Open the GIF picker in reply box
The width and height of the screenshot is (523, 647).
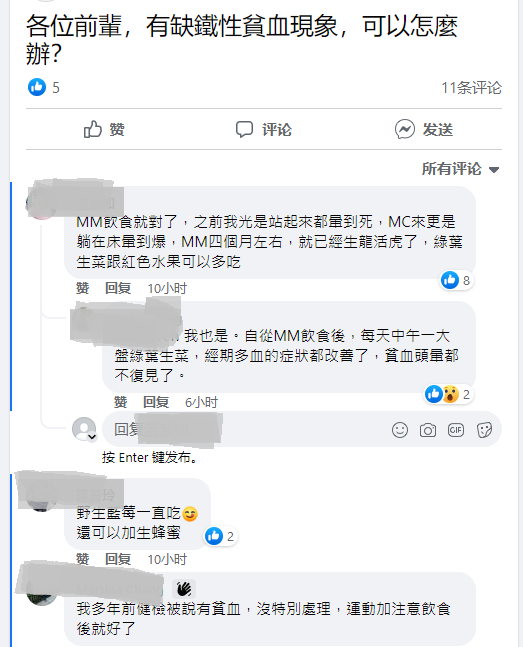point(456,430)
